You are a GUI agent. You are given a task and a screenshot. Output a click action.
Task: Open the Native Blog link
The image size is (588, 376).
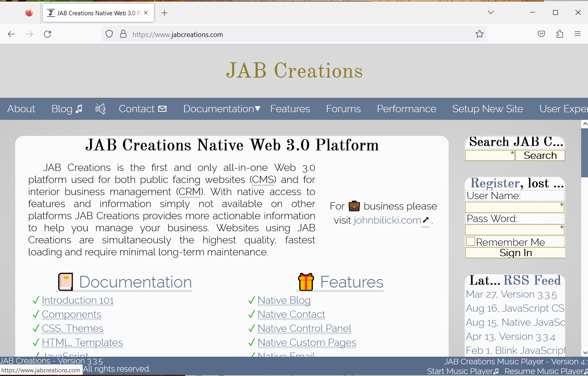[x=284, y=300]
